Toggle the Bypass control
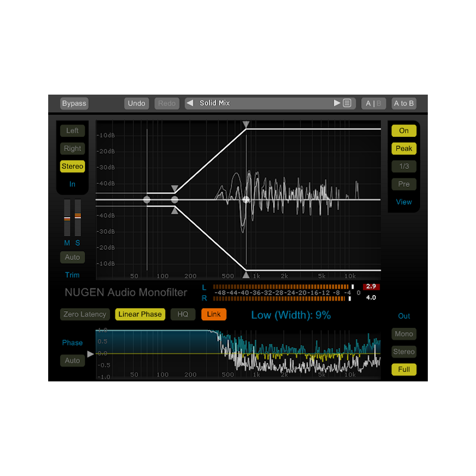 pos(73,103)
